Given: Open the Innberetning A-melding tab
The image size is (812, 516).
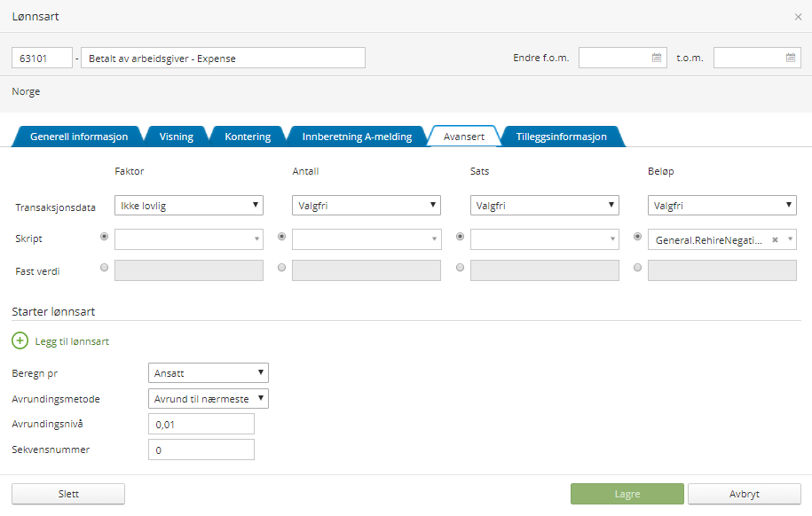Looking at the screenshot, I should click(357, 137).
